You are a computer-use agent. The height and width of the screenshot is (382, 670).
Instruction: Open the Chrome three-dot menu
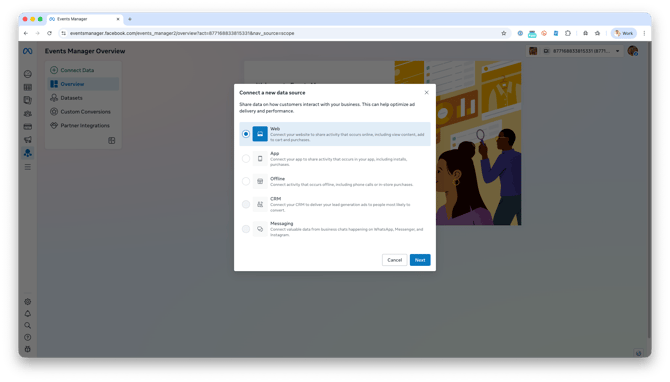[644, 33]
